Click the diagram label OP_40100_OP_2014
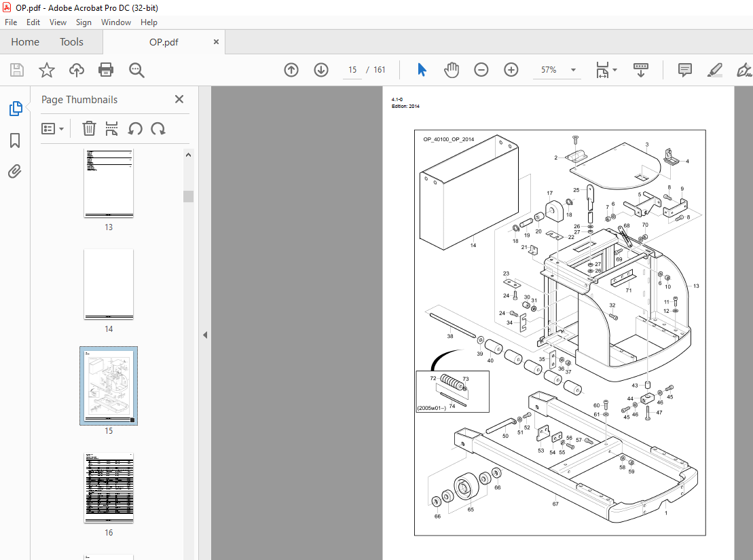The width and height of the screenshot is (753, 560). coord(449,139)
